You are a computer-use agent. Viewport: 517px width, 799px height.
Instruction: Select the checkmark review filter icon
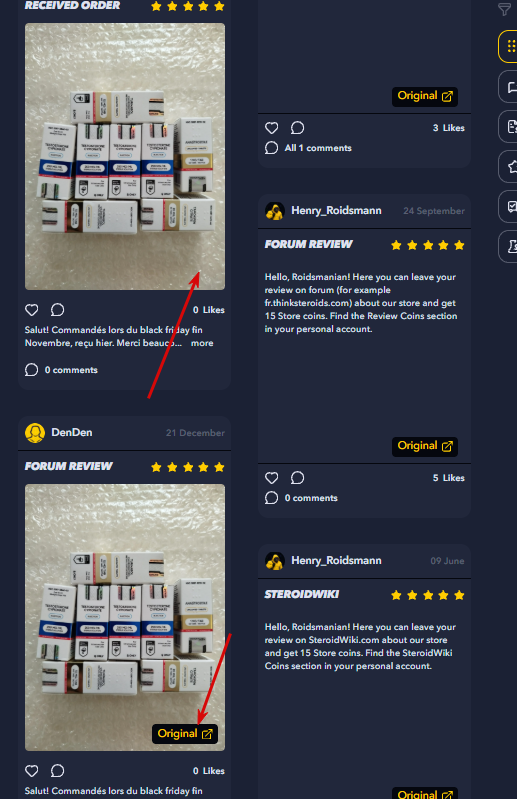point(508,206)
